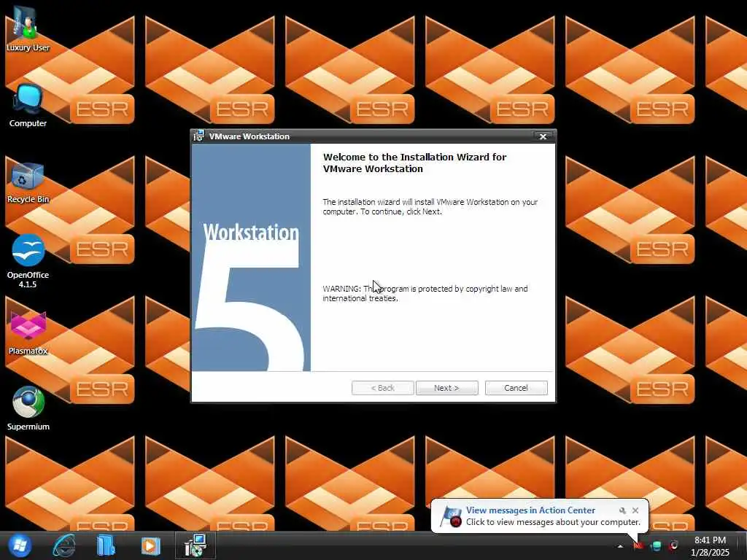Launch Plasmafox from the desktop
This screenshot has width=747, height=560.
(28, 333)
